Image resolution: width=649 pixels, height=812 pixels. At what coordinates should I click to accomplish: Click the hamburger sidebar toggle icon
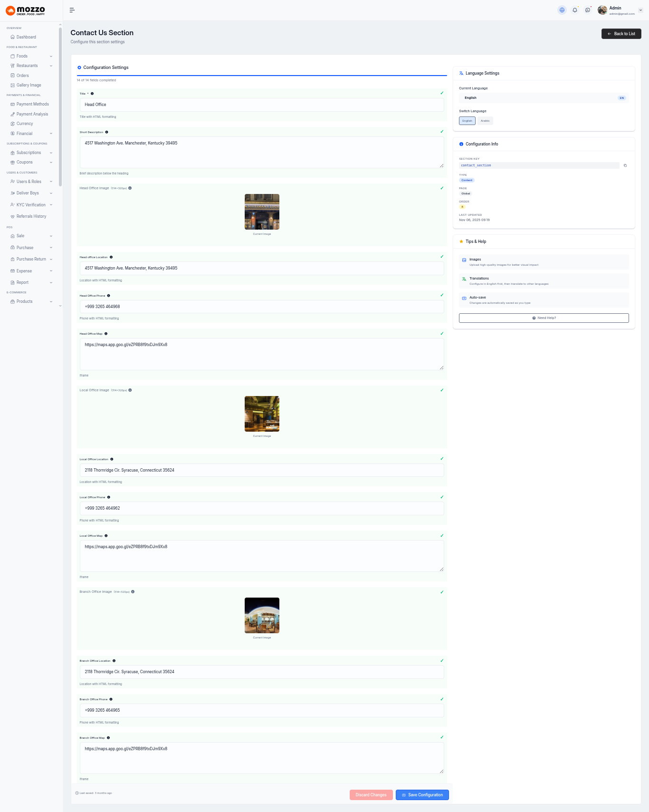coord(72,10)
